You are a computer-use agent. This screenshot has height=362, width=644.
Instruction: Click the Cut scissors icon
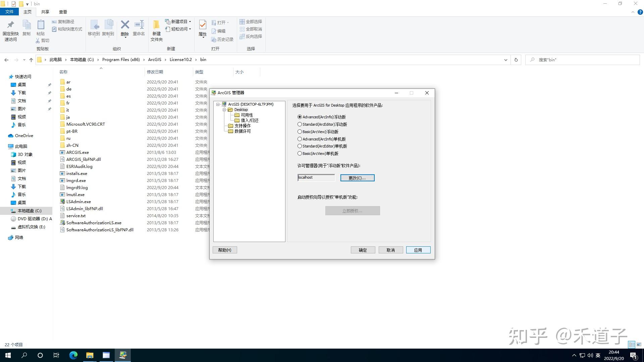coord(38,41)
